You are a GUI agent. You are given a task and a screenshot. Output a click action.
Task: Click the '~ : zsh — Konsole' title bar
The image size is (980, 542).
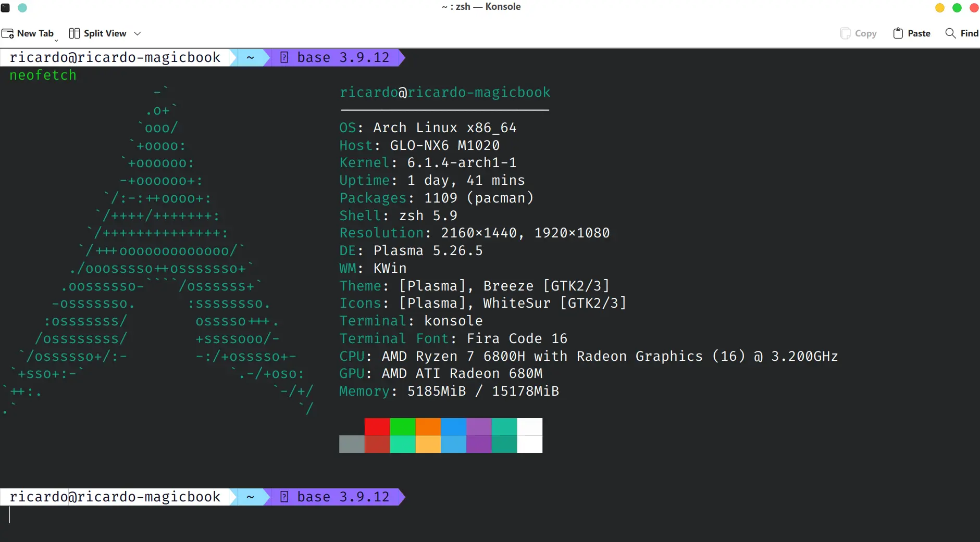[481, 7]
